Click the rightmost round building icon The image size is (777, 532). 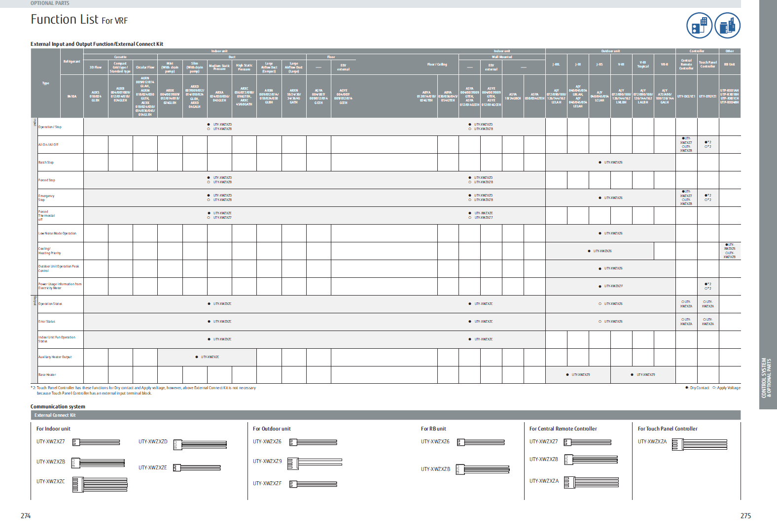727,26
